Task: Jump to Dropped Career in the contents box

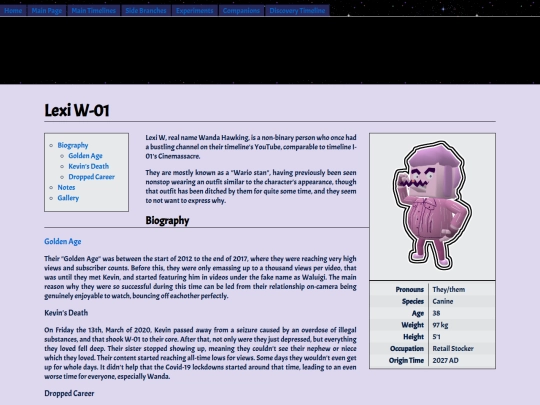Action: tap(92, 177)
